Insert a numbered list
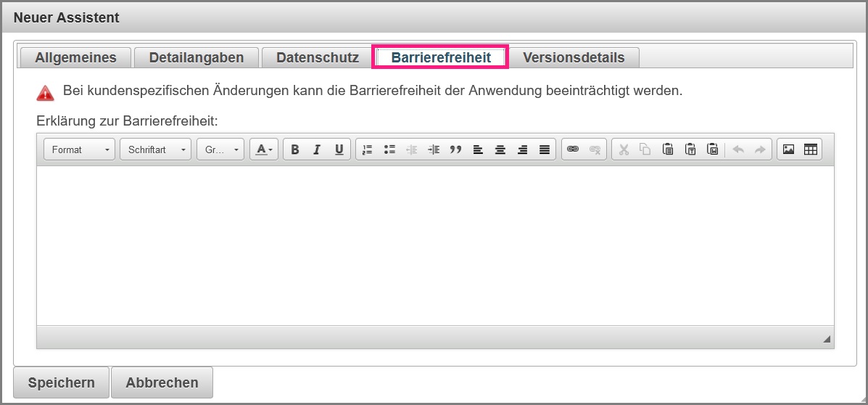 368,150
